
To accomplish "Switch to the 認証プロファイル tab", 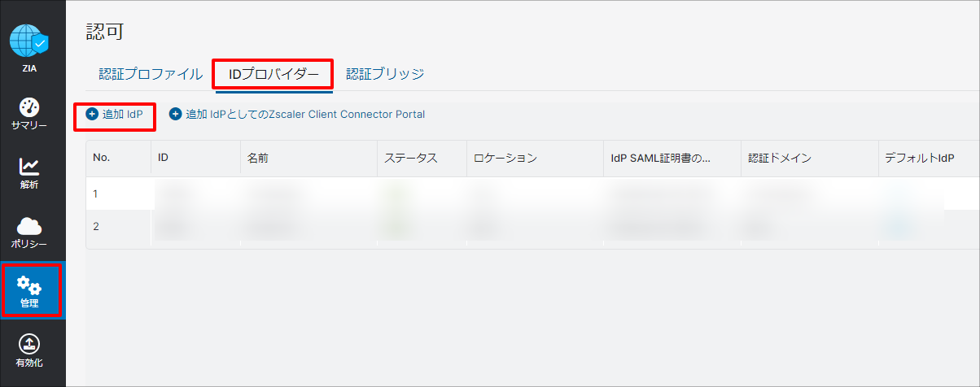I will pos(151,74).
